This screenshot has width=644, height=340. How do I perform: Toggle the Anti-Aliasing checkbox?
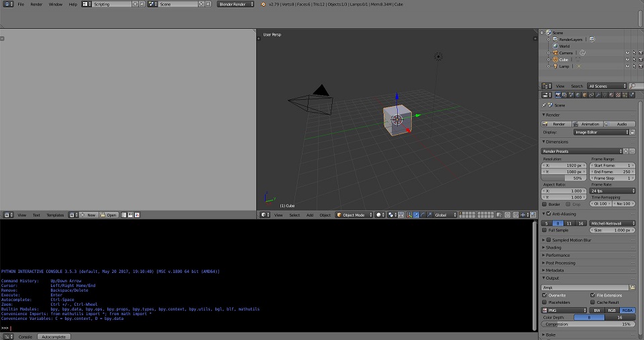click(549, 213)
